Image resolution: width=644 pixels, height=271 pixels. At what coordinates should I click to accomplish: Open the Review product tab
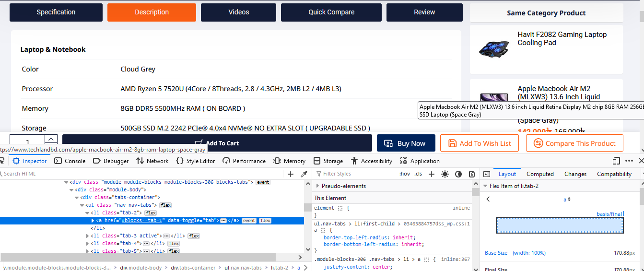[424, 12]
